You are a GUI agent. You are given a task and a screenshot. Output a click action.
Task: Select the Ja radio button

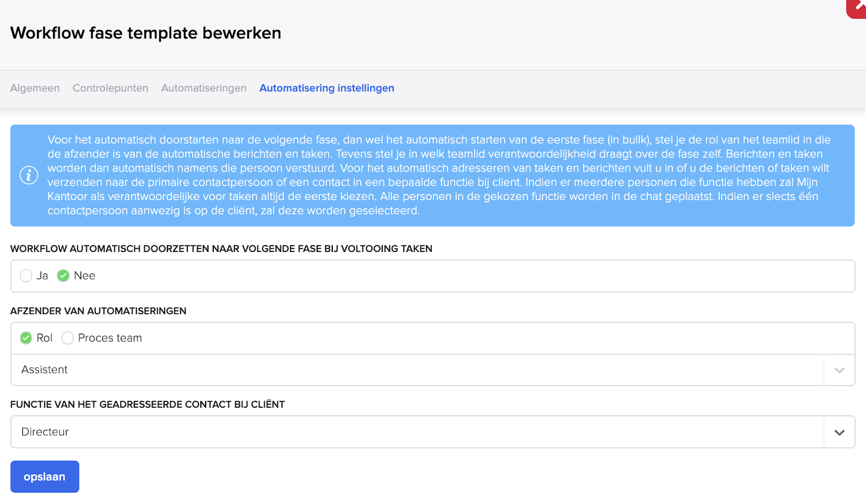coord(26,276)
